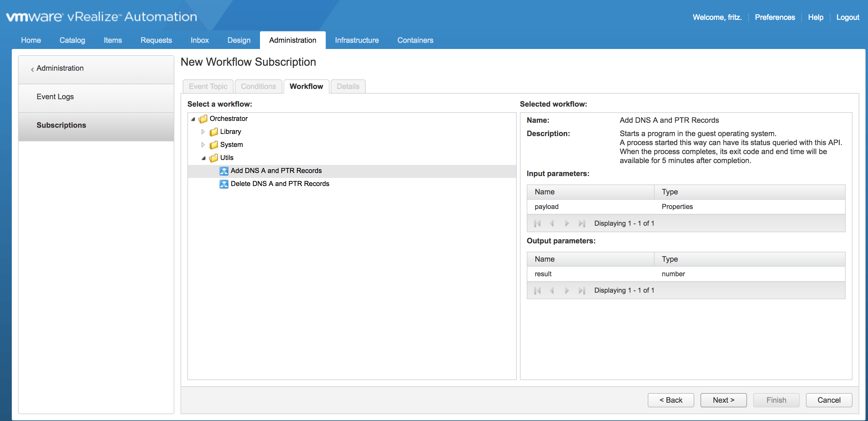The width and height of the screenshot is (868, 421).
Task: Go back via the Administration chevron
Action: [32, 69]
